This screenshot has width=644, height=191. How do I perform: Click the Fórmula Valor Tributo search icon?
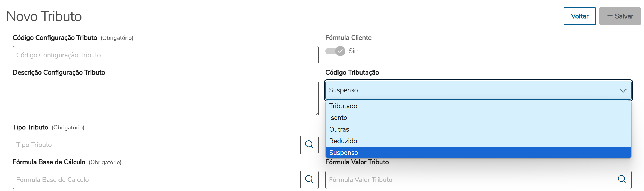(x=622, y=179)
